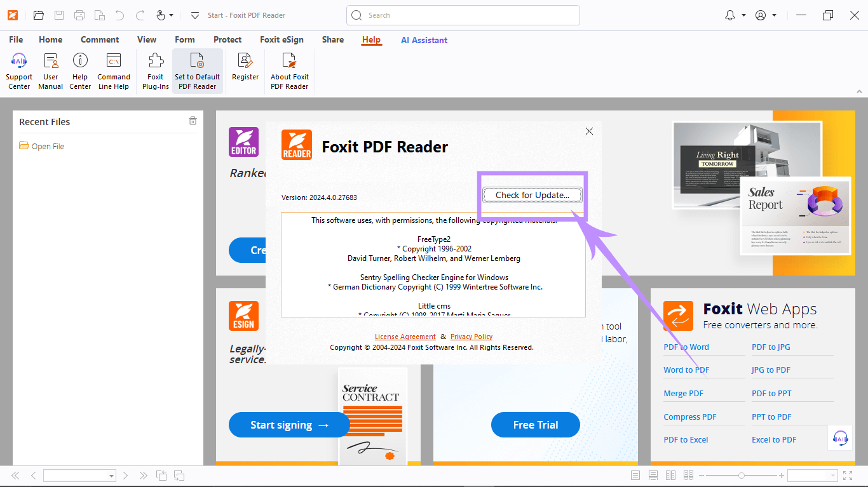Click the Search input field
This screenshot has width=868, height=487.
tap(463, 15)
